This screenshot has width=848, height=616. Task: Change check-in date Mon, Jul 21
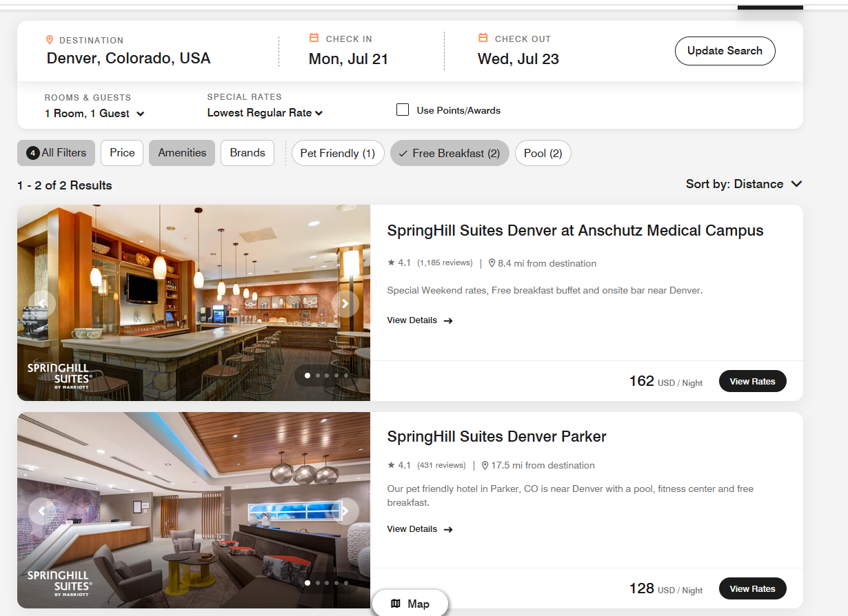pos(348,59)
